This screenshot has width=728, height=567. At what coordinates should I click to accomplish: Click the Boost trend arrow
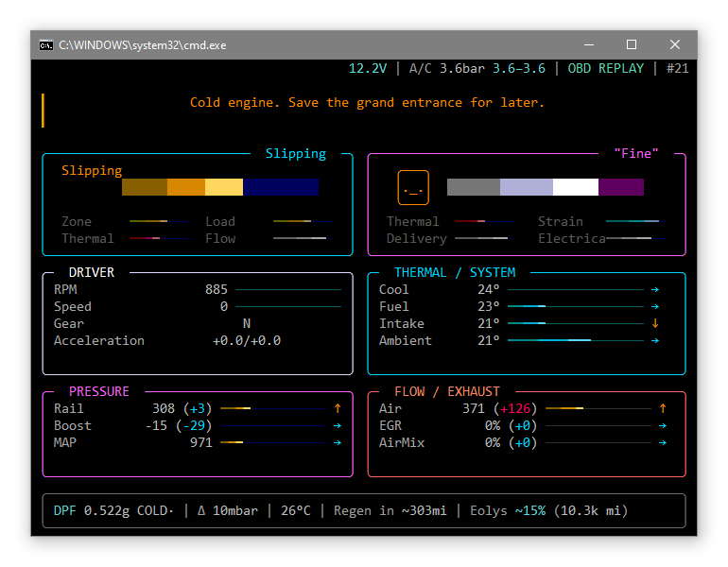338,425
